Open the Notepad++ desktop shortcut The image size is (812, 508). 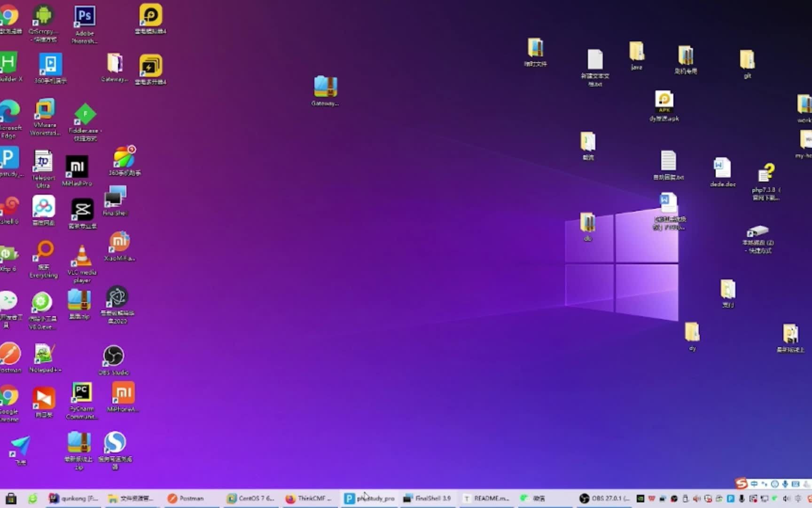tap(45, 358)
